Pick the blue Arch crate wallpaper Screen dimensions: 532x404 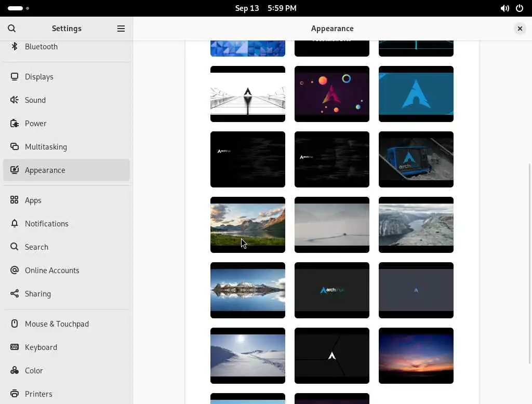416,159
